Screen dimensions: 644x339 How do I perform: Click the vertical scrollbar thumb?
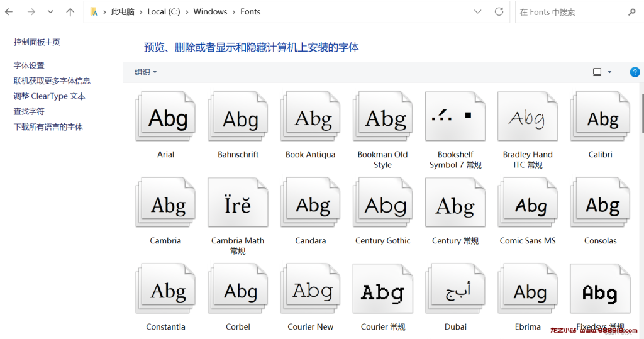click(642, 113)
